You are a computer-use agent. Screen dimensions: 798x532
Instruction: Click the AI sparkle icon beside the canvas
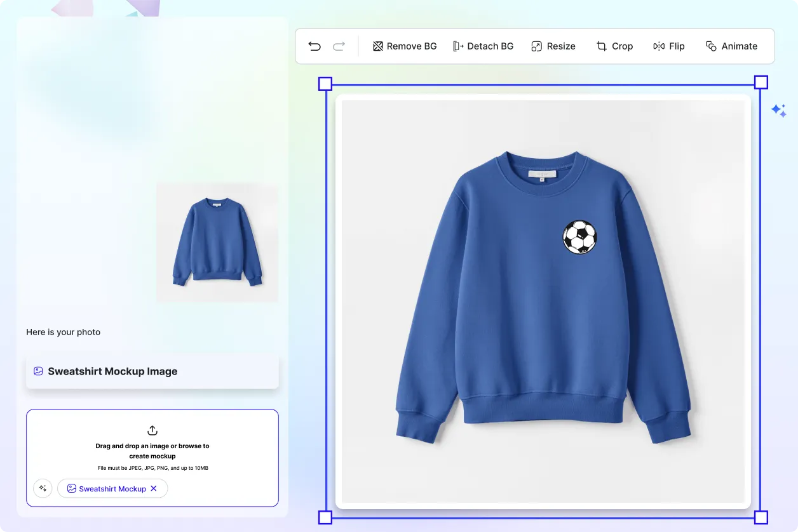point(780,110)
